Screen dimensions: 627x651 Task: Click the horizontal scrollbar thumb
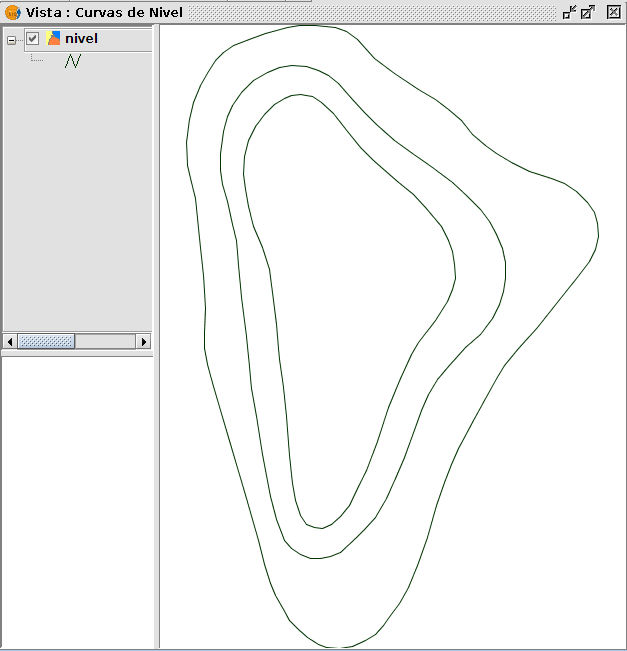coord(46,342)
